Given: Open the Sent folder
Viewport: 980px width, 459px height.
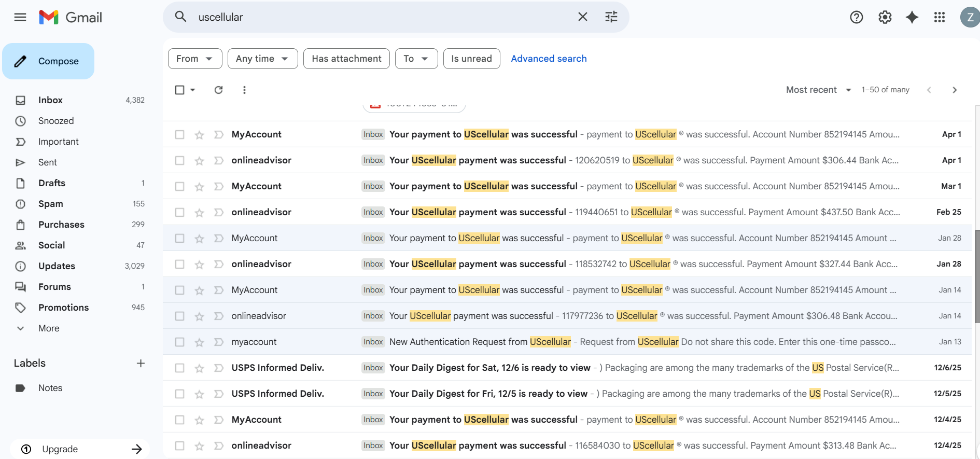Looking at the screenshot, I should point(48,162).
